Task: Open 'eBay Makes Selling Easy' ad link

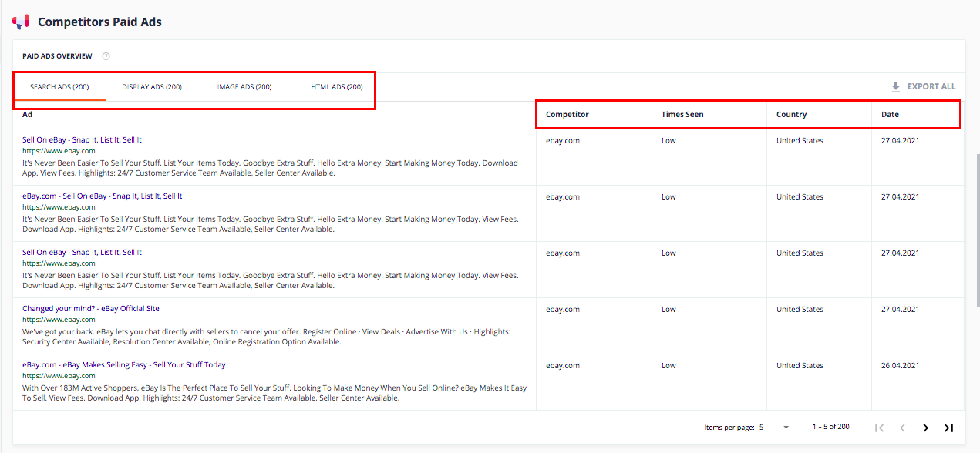Action: tap(124, 365)
